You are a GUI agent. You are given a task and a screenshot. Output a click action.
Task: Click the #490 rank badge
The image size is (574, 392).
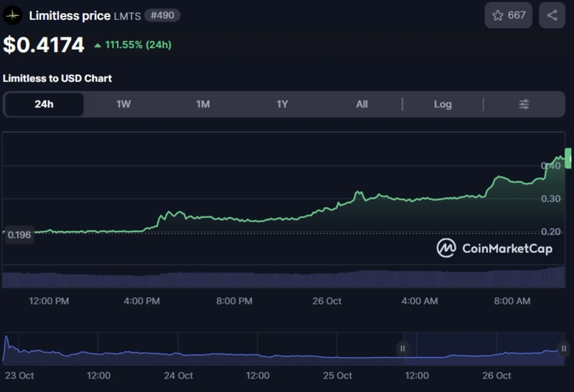(x=162, y=15)
